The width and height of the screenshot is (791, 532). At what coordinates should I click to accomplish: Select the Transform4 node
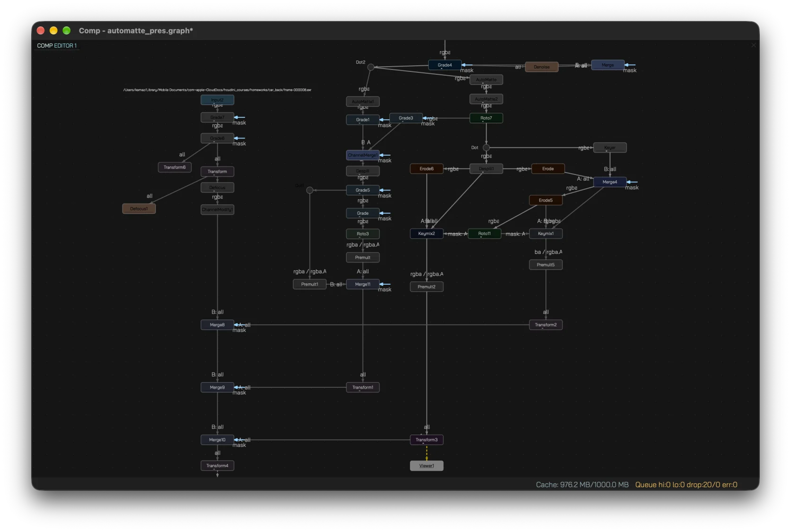217,466
